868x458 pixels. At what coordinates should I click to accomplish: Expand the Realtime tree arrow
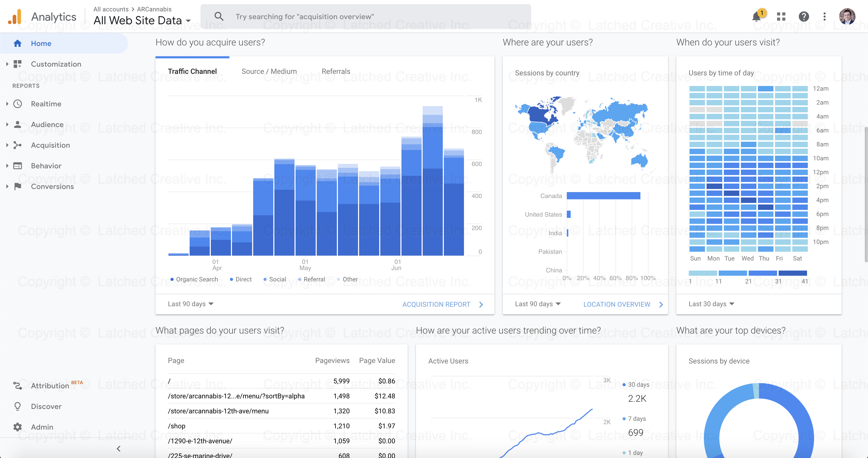pyautogui.click(x=7, y=104)
